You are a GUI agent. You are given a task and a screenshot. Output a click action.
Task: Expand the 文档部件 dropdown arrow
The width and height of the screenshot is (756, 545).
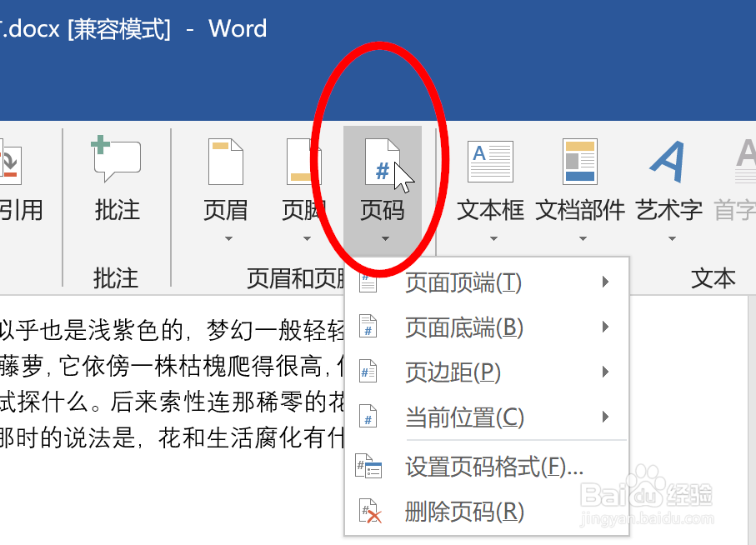(x=583, y=238)
